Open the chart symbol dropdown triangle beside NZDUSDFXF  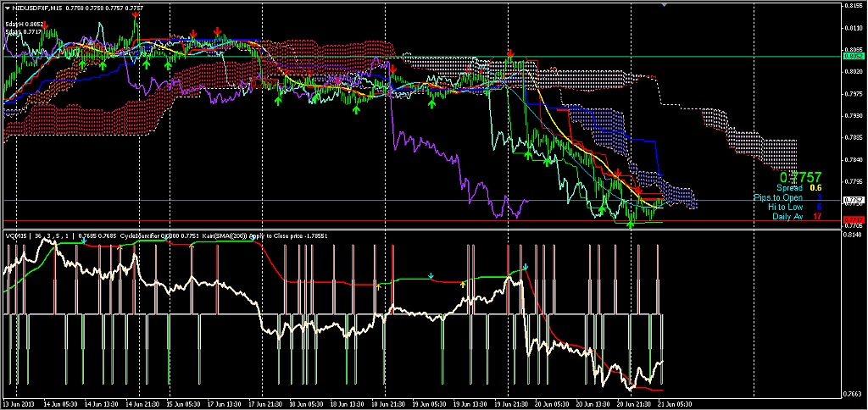click(x=8, y=8)
